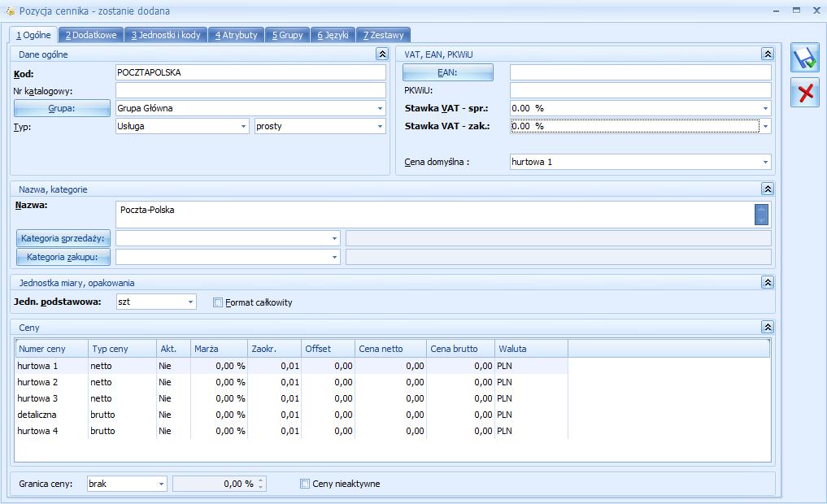Click the Kategoria sprzedaży button
827x504 pixels.
[x=63, y=238]
